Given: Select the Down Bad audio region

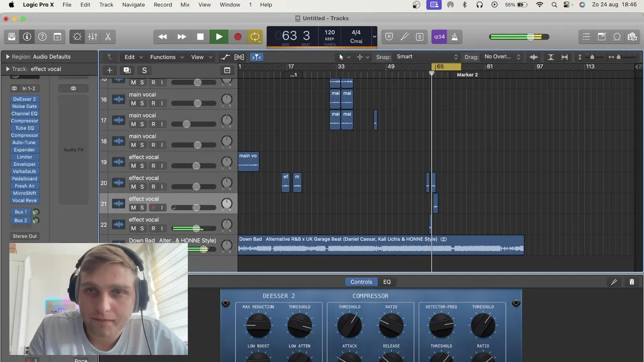Looking at the screenshot, I should tap(381, 244).
